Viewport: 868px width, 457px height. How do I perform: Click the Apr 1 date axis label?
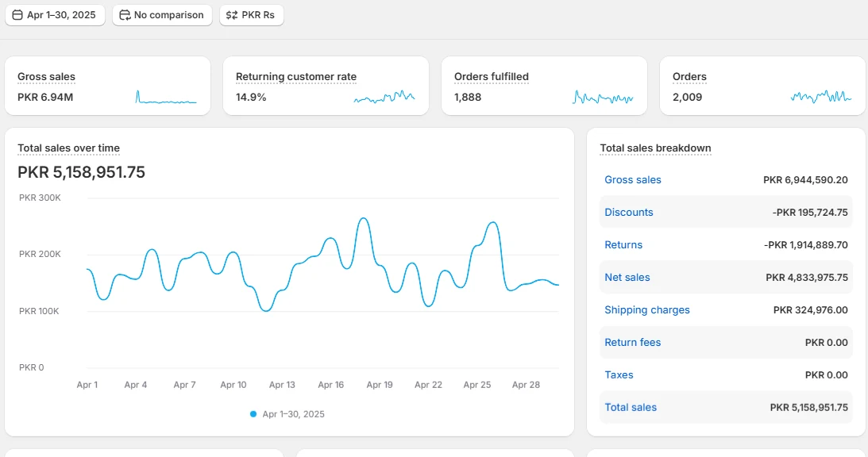pos(87,385)
